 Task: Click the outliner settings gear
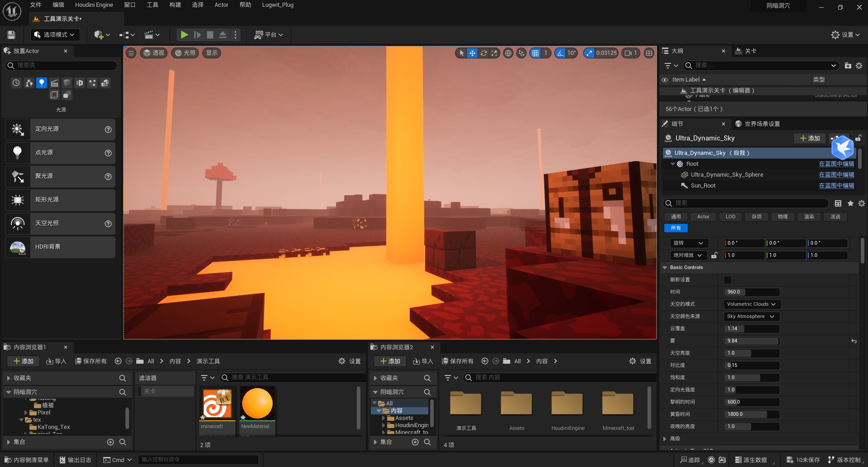[x=859, y=66]
